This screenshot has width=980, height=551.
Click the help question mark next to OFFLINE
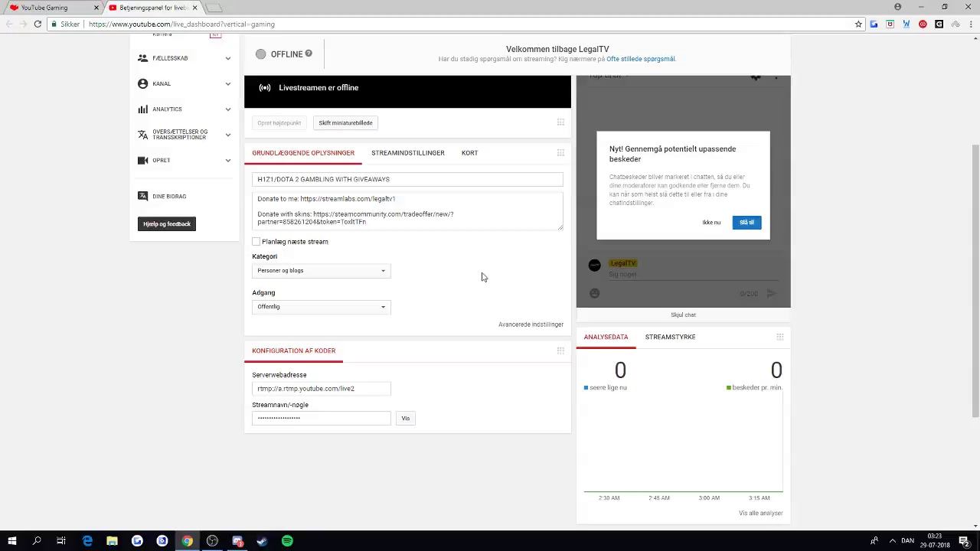click(x=309, y=54)
